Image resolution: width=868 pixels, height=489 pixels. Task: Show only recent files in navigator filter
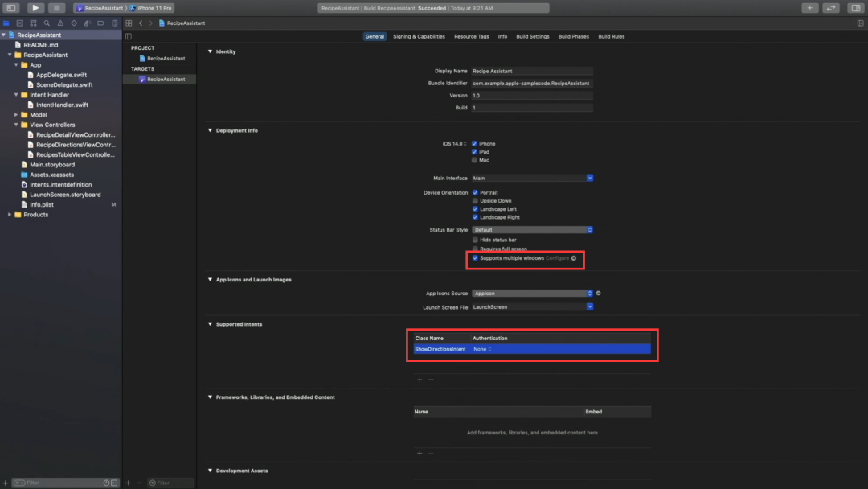coord(106,483)
